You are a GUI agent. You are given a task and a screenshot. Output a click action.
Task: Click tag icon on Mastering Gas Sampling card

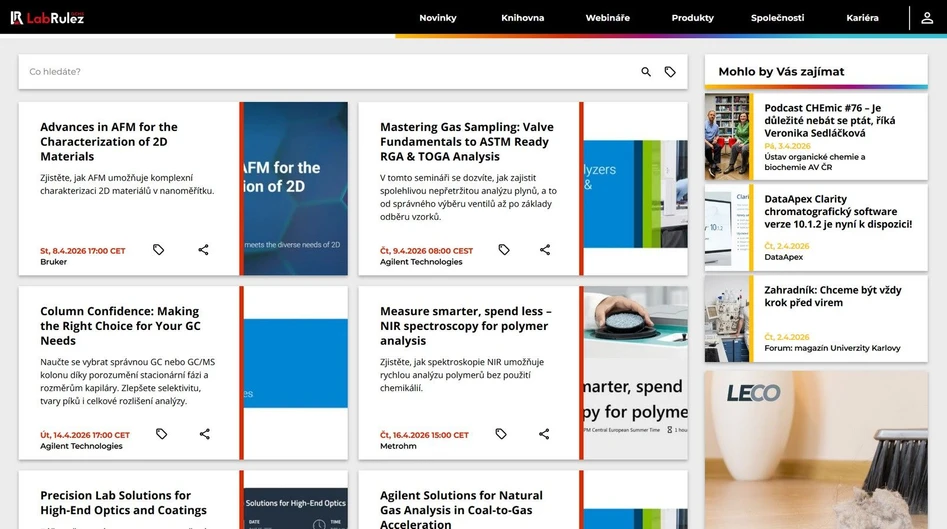pyautogui.click(x=504, y=250)
